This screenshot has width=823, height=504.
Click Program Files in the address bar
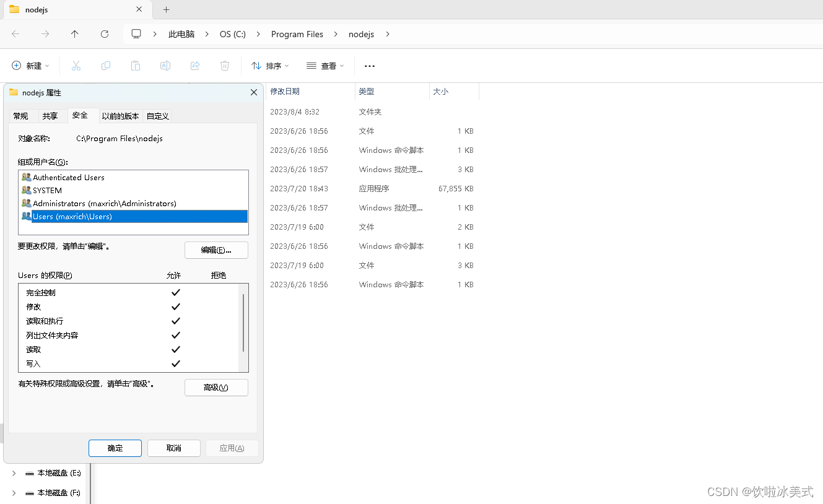click(x=297, y=34)
